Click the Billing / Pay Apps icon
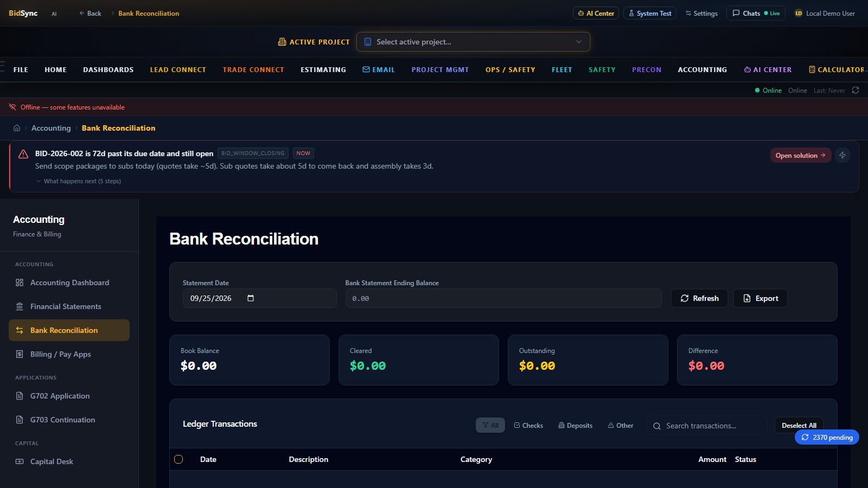 tap(20, 354)
